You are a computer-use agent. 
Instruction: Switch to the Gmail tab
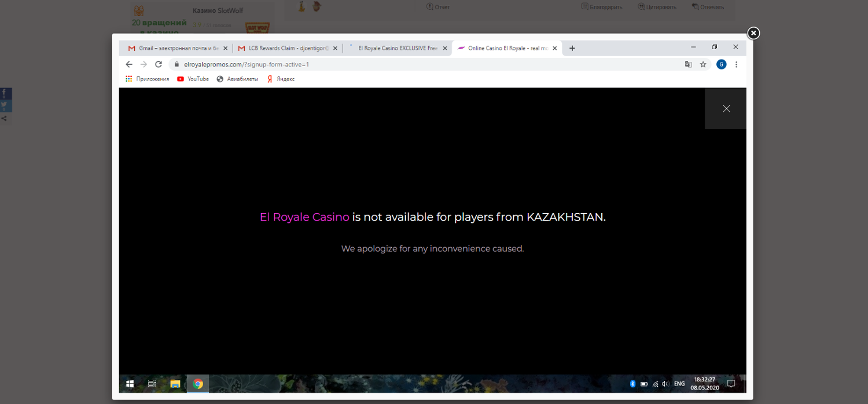pos(174,48)
